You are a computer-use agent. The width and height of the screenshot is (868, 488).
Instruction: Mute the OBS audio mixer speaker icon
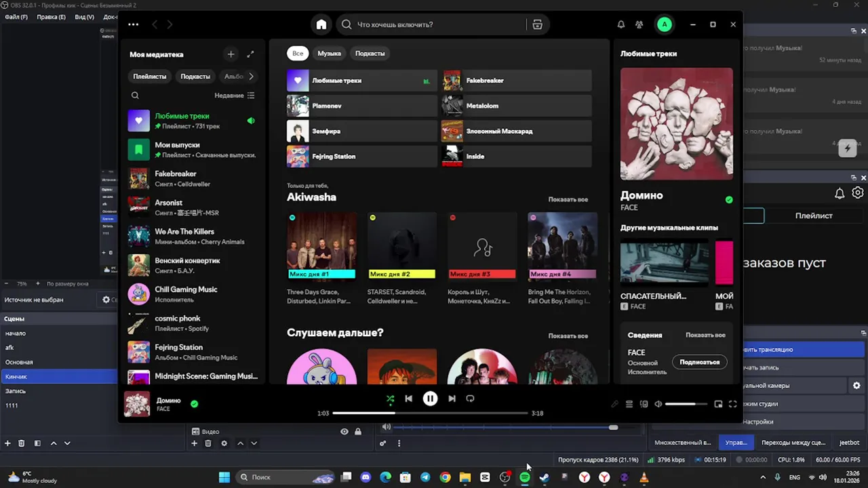tap(386, 427)
